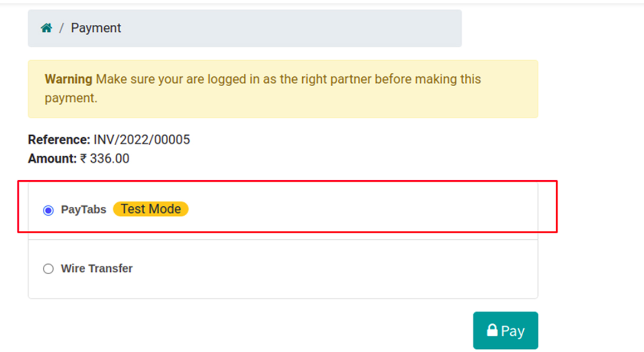The image size is (644, 352).
Task: Click the Payment breadcrumb item
Action: pyautogui.click(x=96, y=28)
